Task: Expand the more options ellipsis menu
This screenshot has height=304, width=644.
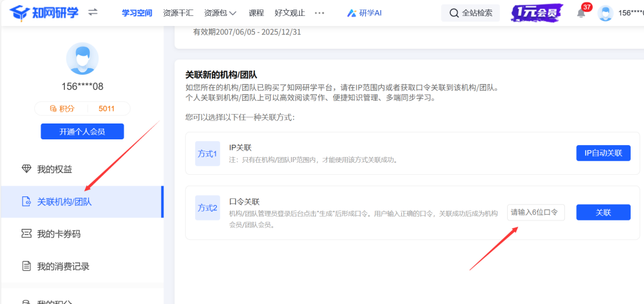Action: pyautogui.click(x=319, y=13)
